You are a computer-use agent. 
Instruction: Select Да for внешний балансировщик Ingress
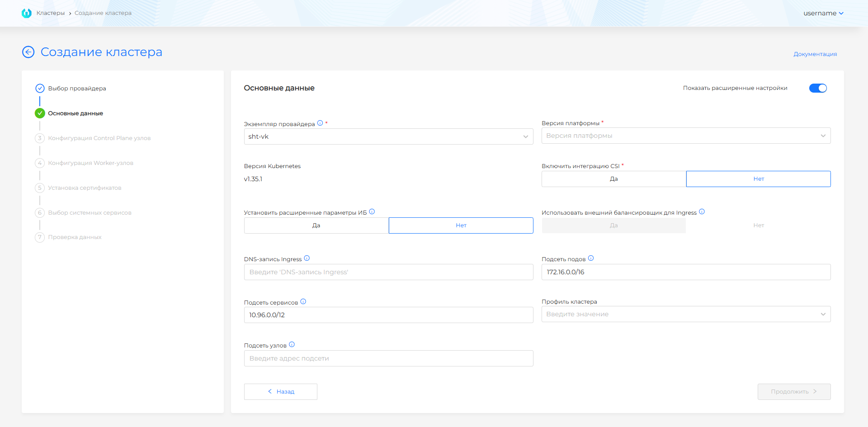(614, 225)
